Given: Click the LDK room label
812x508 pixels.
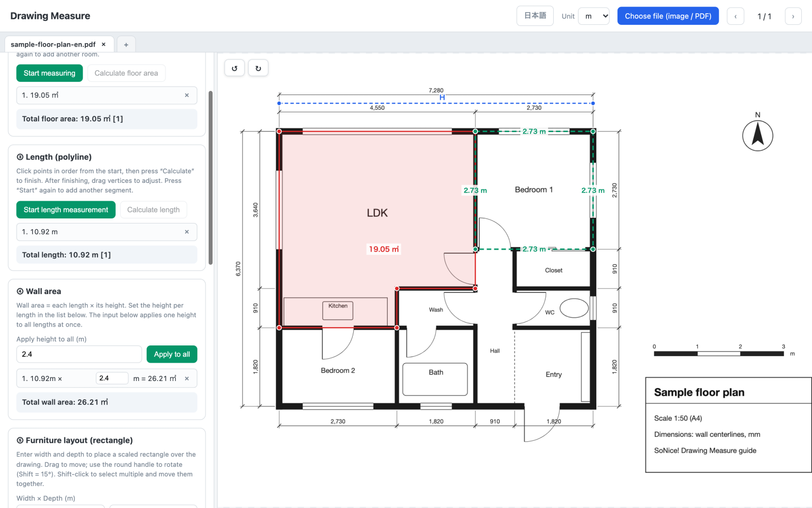Looking at the screenshot, I should click(x=377, y=213).
